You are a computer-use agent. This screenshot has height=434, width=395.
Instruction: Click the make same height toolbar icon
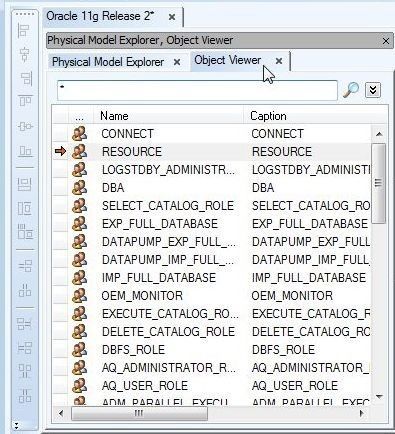tap(25, 208)
